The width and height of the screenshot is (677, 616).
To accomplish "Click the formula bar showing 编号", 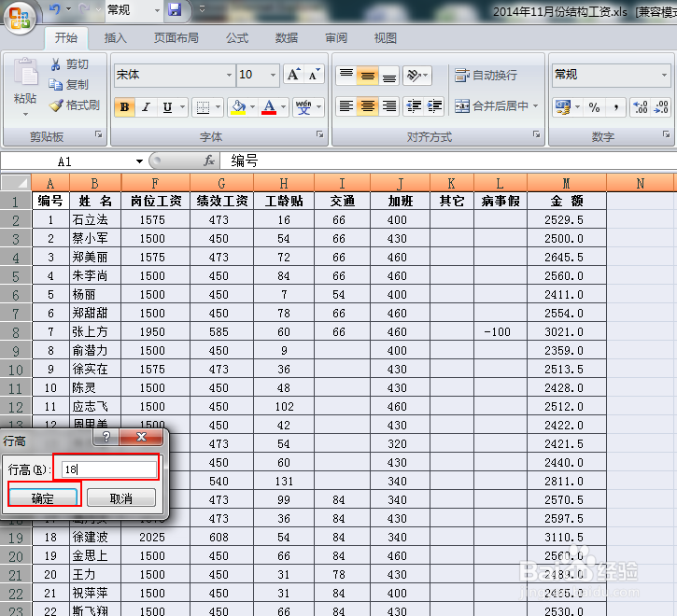I will coord(447,161).
